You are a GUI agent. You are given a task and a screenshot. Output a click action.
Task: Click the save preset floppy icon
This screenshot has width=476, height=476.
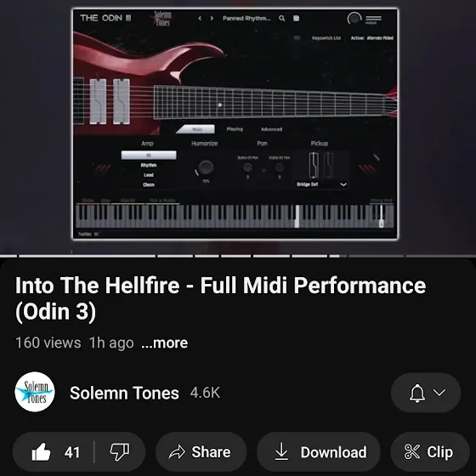[297, 18]
